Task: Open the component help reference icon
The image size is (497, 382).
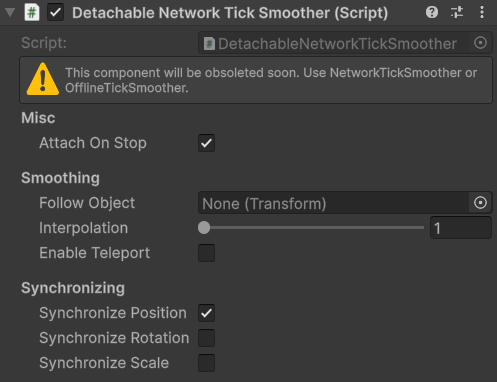Action: 432,13
